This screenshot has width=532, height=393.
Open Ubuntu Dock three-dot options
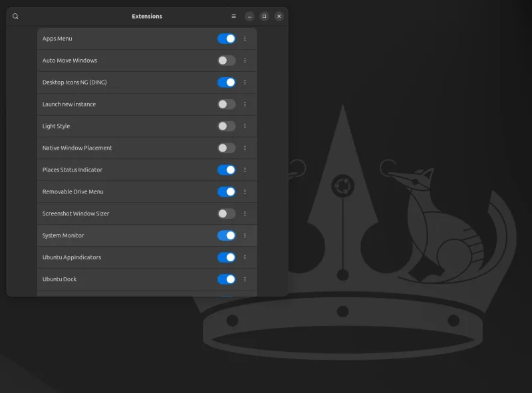tap(245, 279)
